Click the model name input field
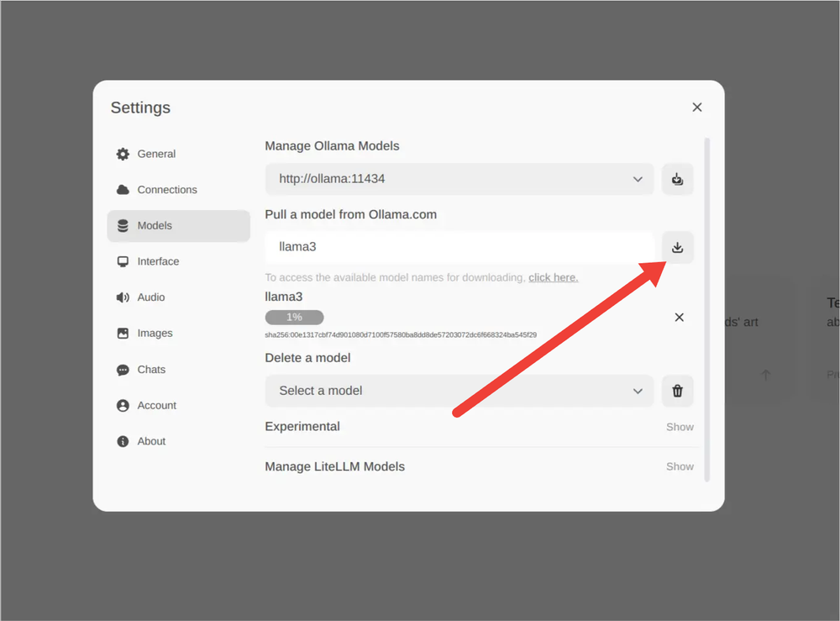Image resolution: width=840 pixels, height=621 pixels. 459,247
